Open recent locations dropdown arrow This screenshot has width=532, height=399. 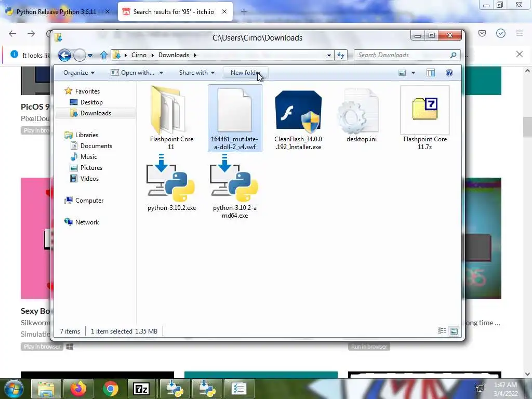(90, 55)
